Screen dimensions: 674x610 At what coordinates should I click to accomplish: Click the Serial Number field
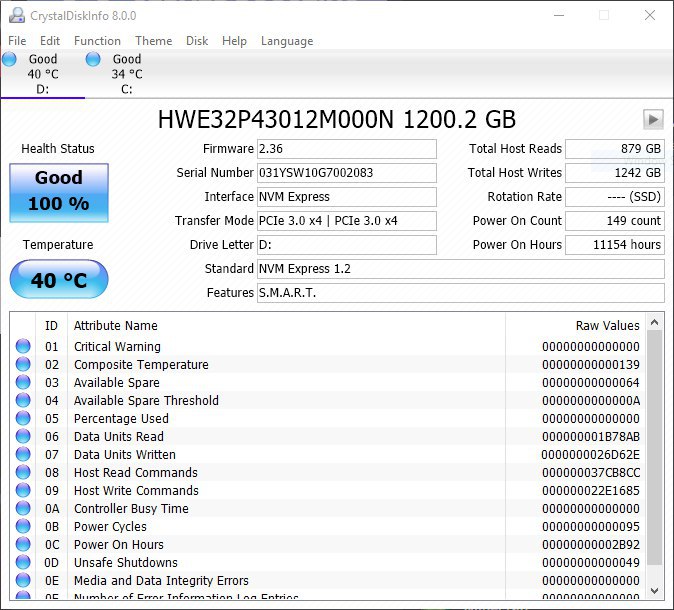347,173
